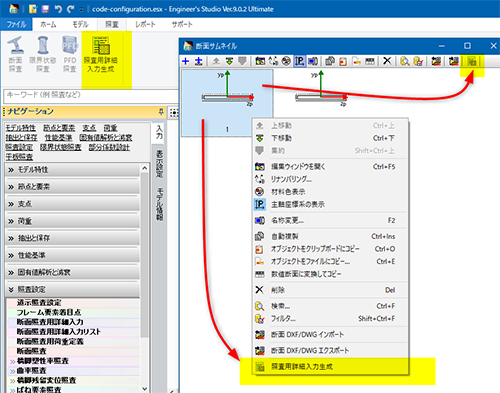This screenshot has width=500, height=393.
Task: Pin the ナビゲーション panel
Action: click(x=161, y=111)
